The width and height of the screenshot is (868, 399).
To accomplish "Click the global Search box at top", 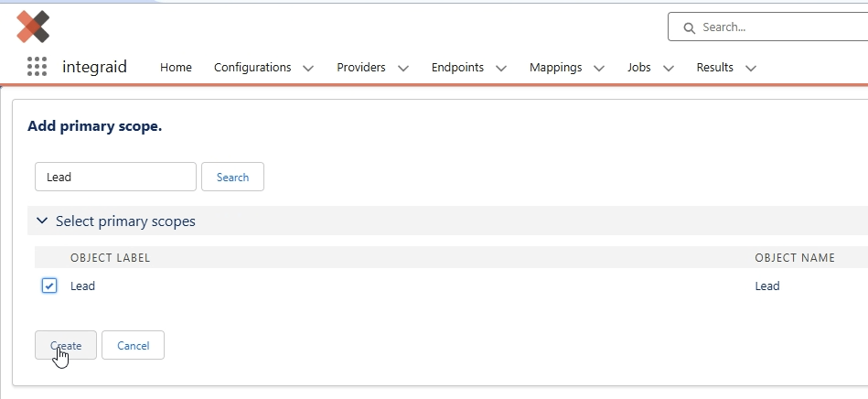I will tap(767, 27).
